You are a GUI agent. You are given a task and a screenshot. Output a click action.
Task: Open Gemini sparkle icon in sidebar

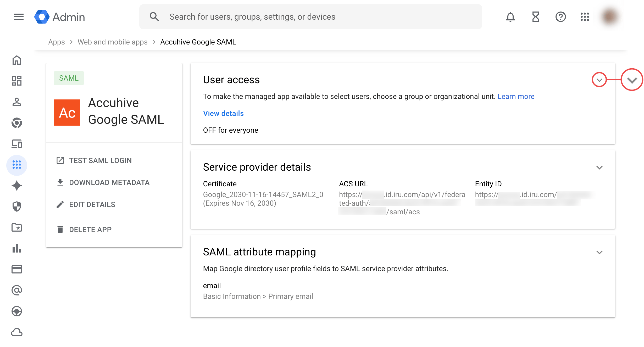[x=17, y=186]
